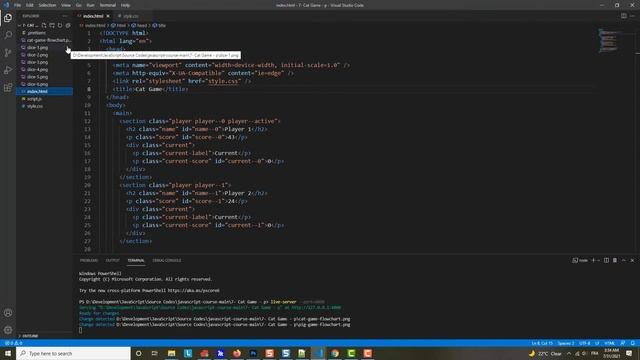This screenshot has height=360, width=640.
Task: Click Split Editor icon in editor toolbar
Action: [624, 16]
